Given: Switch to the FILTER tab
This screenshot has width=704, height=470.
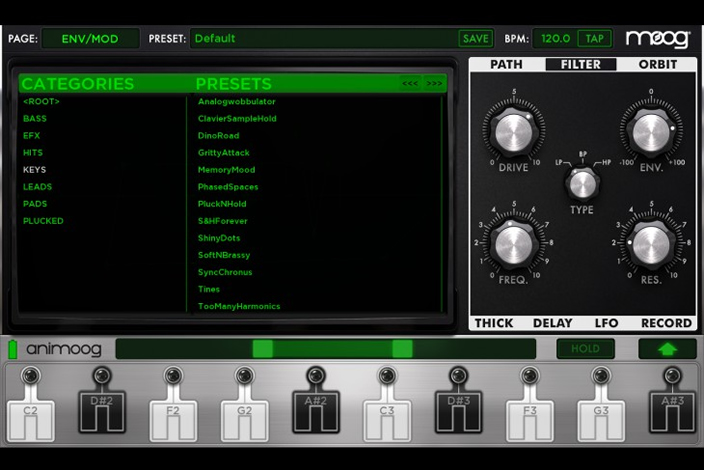Looking at the screenshot, I should point(581,65).
